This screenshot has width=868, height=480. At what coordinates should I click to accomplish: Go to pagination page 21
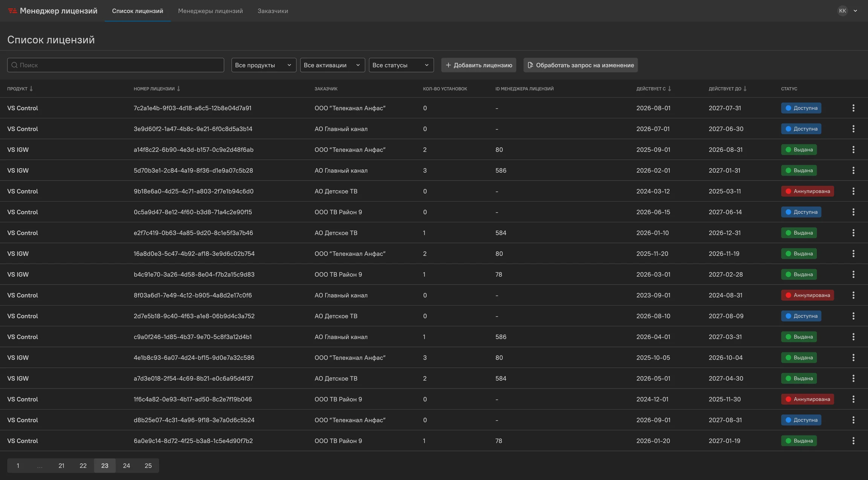tap(61, 466)
